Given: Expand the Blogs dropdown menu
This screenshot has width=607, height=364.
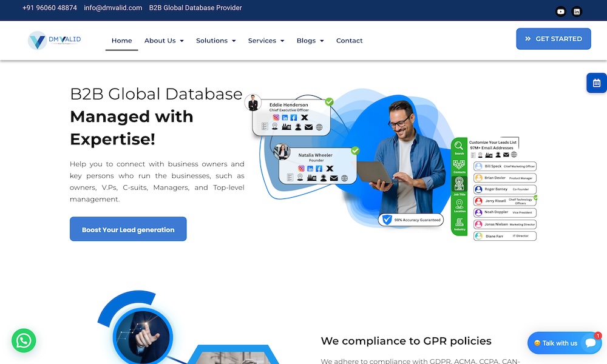Looking at the screenshot, I should pyautogui.click(x=310, y=41).
